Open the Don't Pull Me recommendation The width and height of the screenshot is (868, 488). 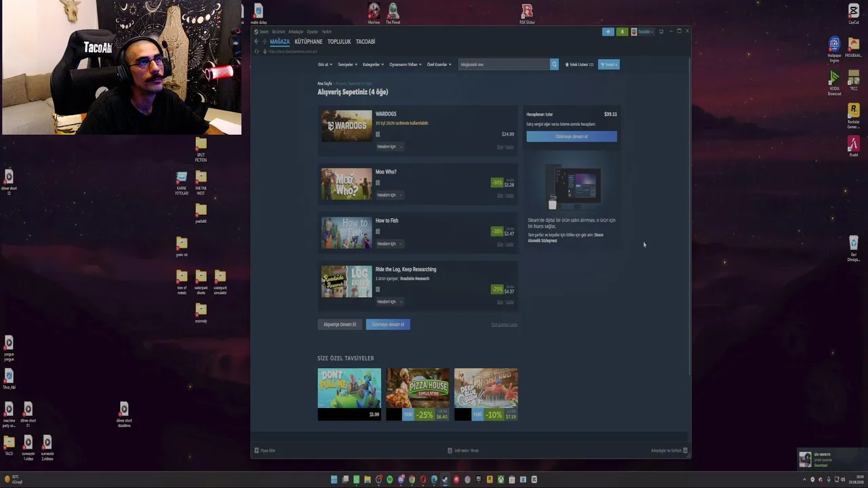click(x=349, y=394)
